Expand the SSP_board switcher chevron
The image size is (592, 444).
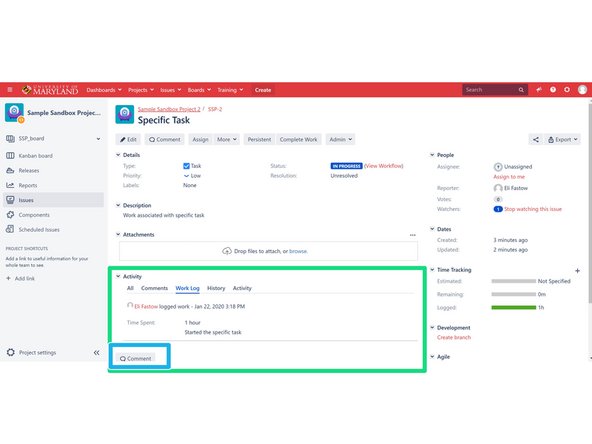[x=98, y=139]
